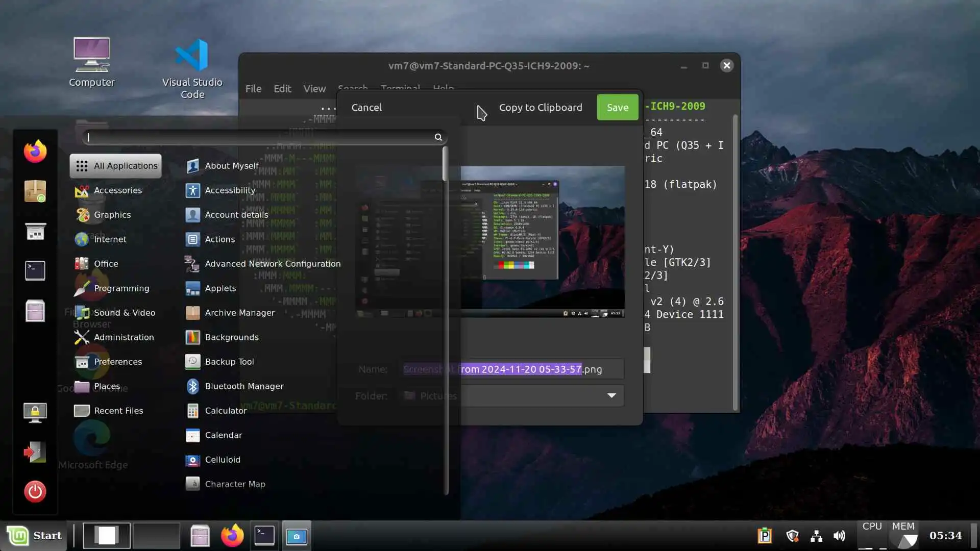Click the application menu search field

point(260,137)
